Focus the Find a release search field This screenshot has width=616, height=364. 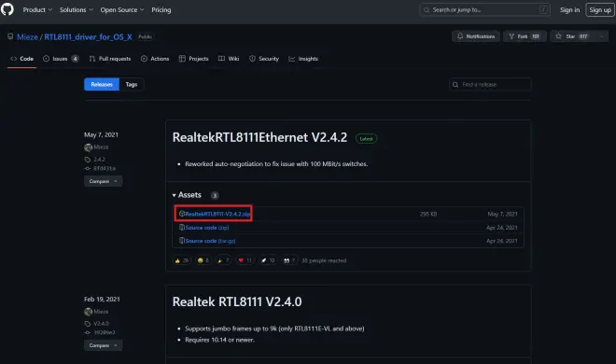tap(490, 84)
